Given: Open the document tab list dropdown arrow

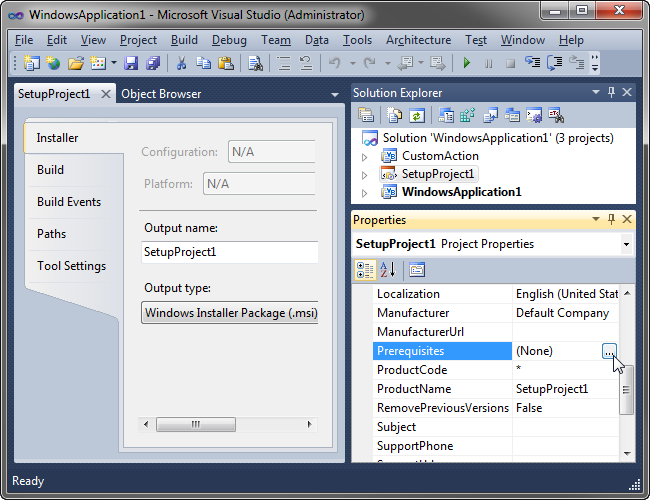Looking at the screenshot, I should [x=335, y=95].
